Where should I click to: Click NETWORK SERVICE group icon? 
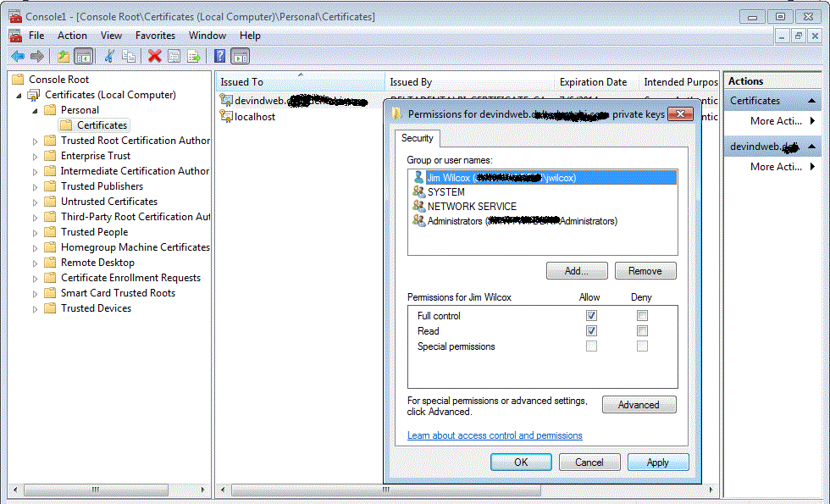pyautogui.click(x=418, y=206)
